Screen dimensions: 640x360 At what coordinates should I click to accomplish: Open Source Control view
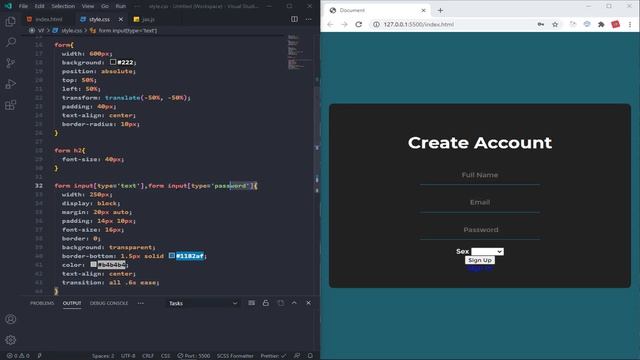(x=11, y=63)
